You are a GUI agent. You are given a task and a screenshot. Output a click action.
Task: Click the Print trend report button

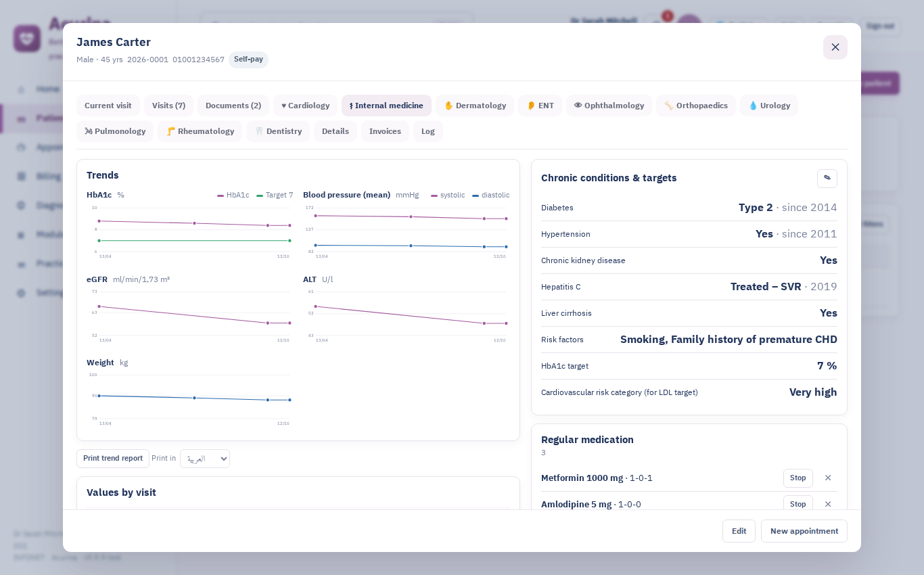(113, 459)
